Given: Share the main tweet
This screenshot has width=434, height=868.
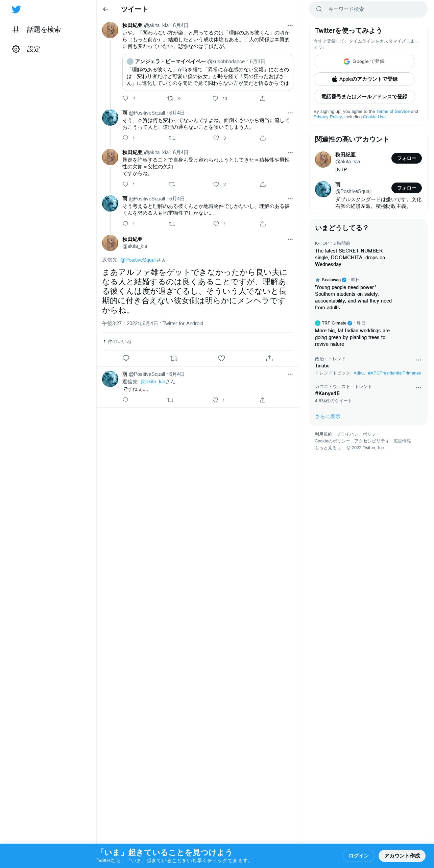Looking at the screenshot, I should click(x=269, y=358).
